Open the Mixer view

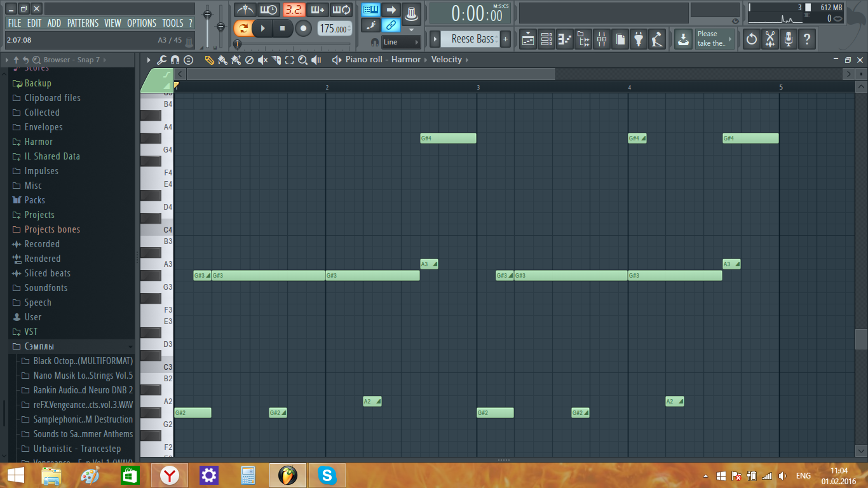tap(602, 39)
